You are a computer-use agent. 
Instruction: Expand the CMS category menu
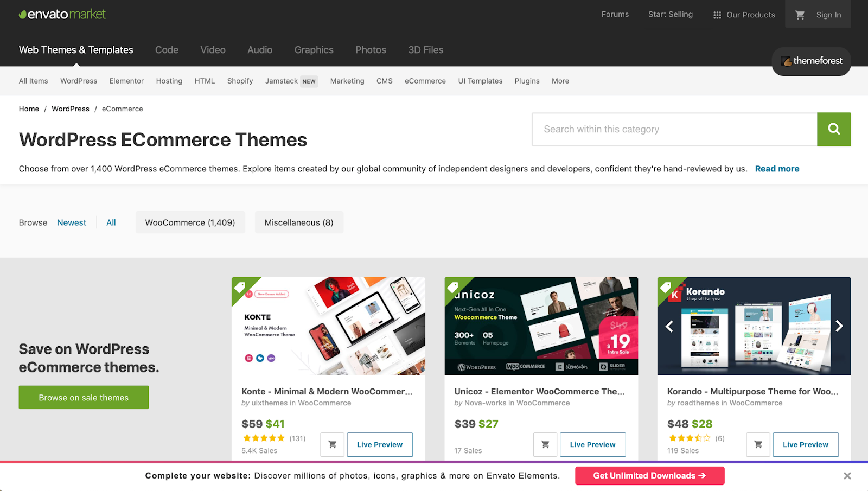point(385,81)
